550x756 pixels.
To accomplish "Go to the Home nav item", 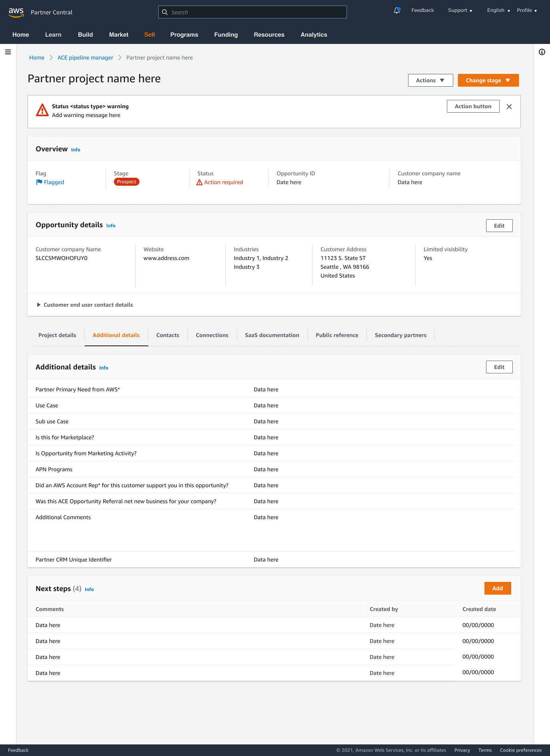I will point(21,35).
